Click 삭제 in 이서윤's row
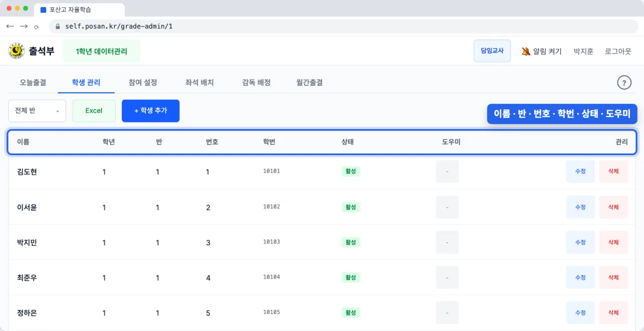This screenshot has width=644, height=331. [613, 207]
